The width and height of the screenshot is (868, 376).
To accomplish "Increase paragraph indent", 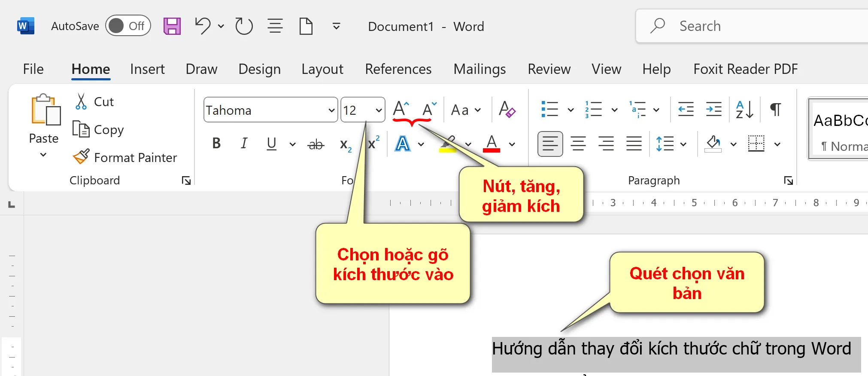I will 713,109.
